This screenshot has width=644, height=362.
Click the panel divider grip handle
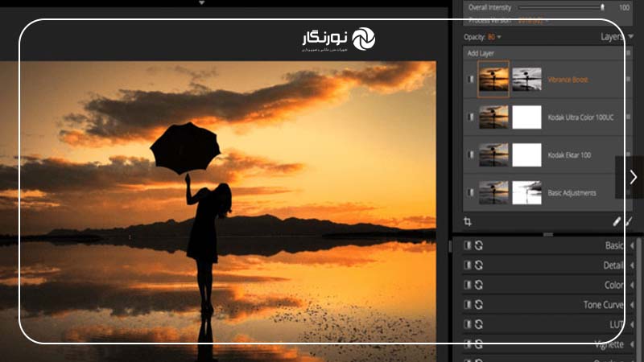(548, 234)
